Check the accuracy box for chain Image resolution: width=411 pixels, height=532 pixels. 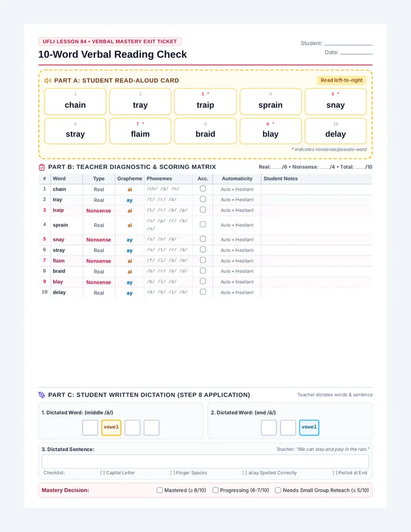(203, 188)
